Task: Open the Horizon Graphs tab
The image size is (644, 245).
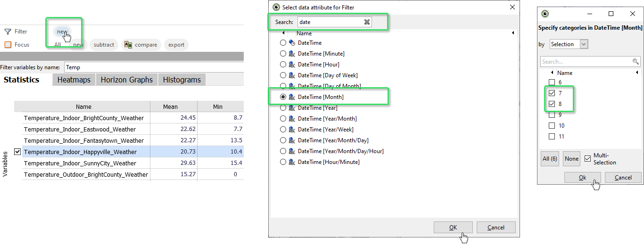Action: (x=126, y=80)
